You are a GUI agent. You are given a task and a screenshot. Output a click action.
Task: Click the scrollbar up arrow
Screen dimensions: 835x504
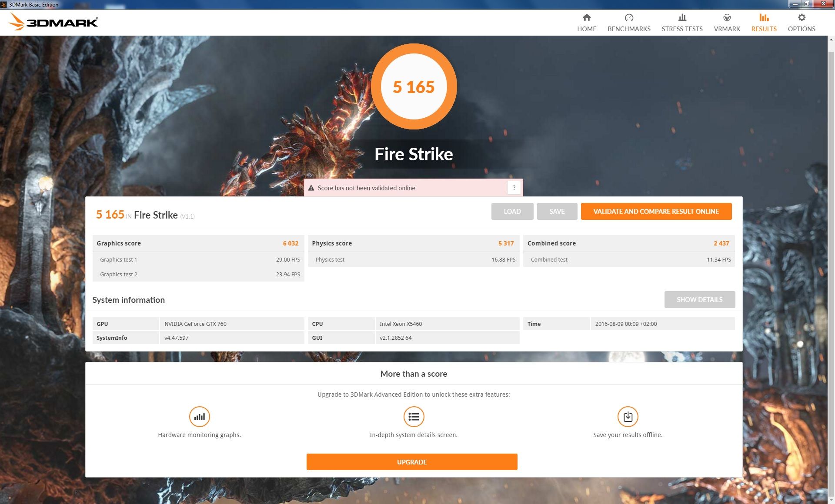coord(831,40)
